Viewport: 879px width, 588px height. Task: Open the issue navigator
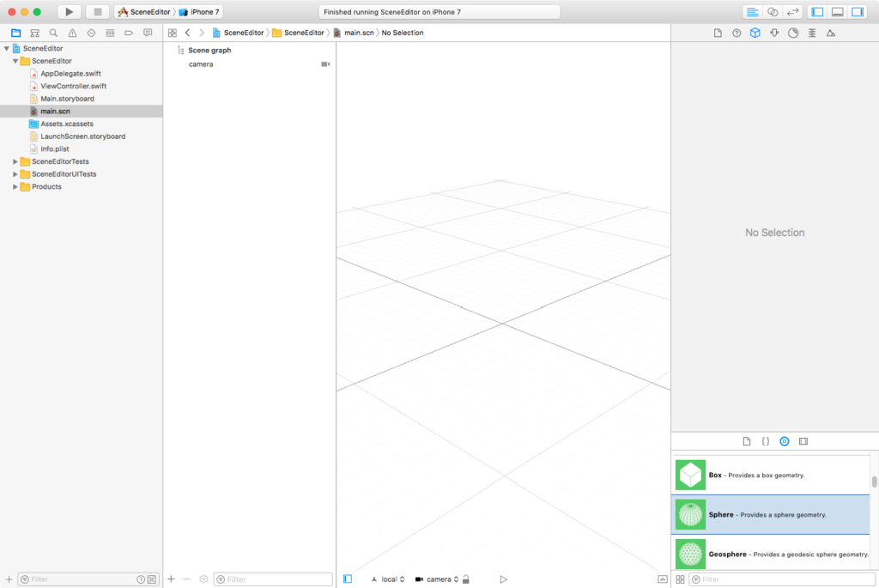tap(72, 33)
